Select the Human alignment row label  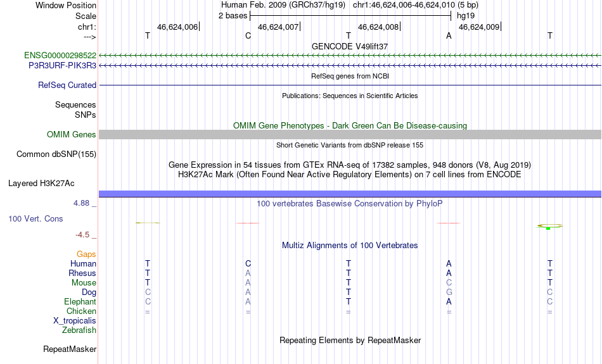pos(83,264)
